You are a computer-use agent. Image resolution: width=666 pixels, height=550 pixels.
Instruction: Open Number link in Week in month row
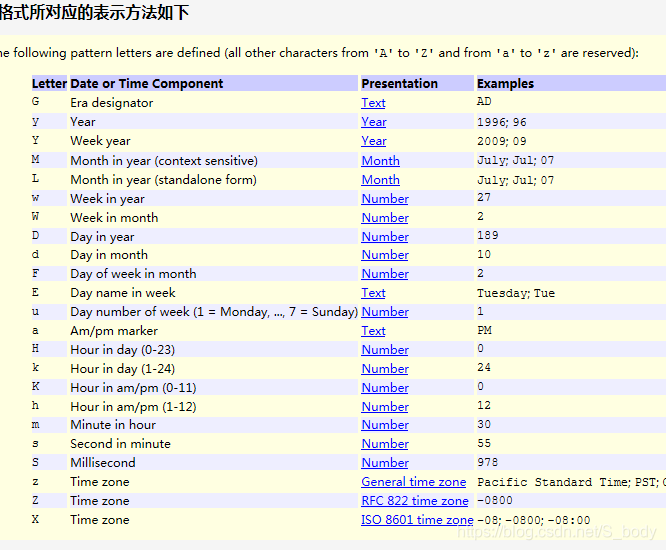click(385, 218)
